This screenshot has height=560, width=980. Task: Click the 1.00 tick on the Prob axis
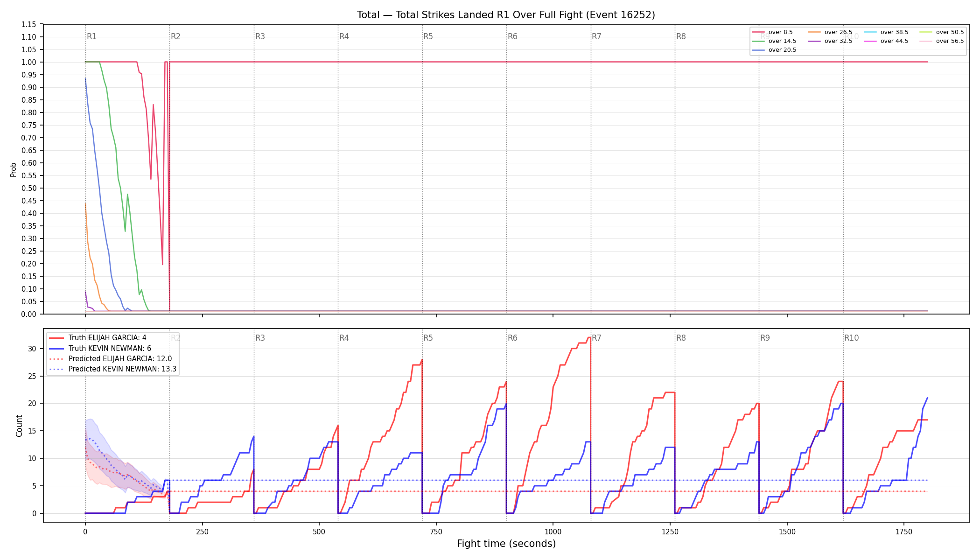29,62
